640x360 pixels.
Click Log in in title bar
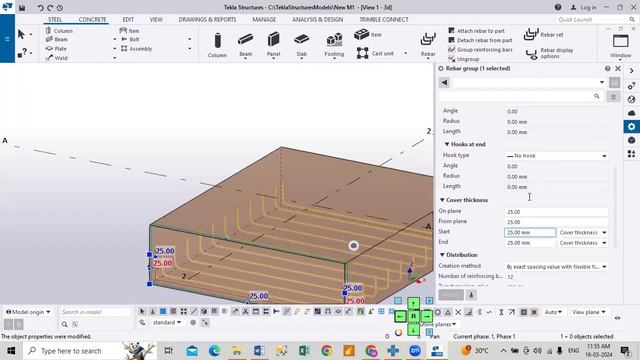tap(584, 7)
